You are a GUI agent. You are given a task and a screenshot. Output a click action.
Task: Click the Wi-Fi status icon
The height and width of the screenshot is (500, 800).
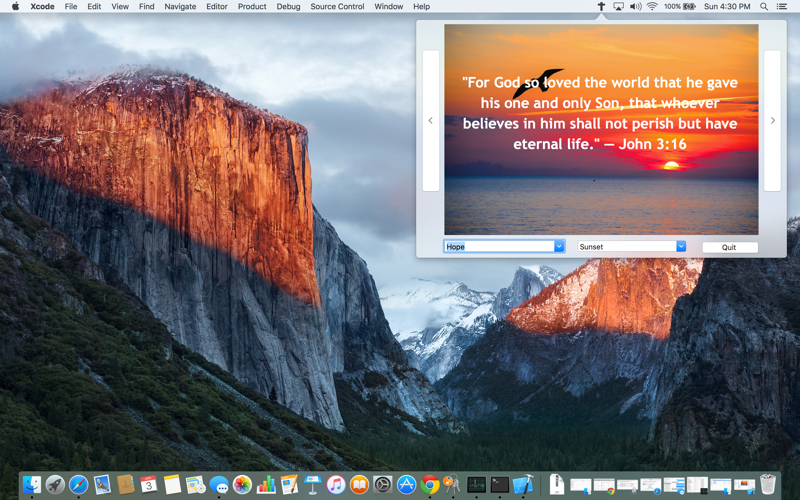click(652, 7)
